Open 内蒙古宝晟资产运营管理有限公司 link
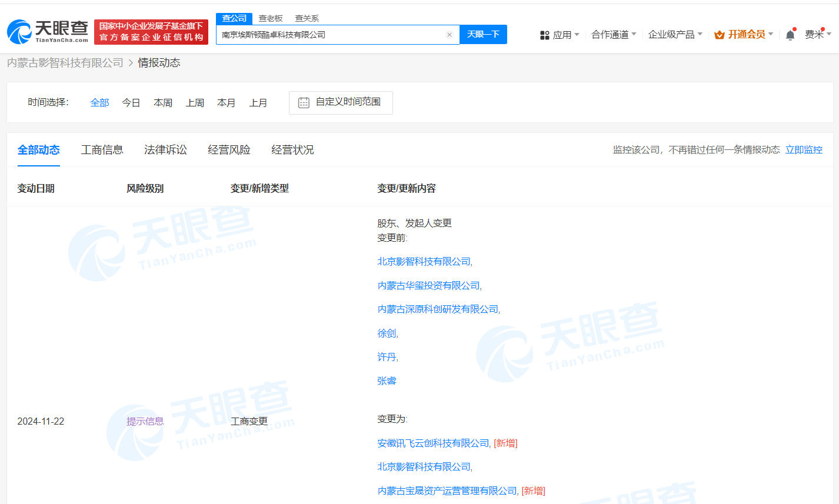The height and width of the screenshot is (504, 839). pos(447,491)
